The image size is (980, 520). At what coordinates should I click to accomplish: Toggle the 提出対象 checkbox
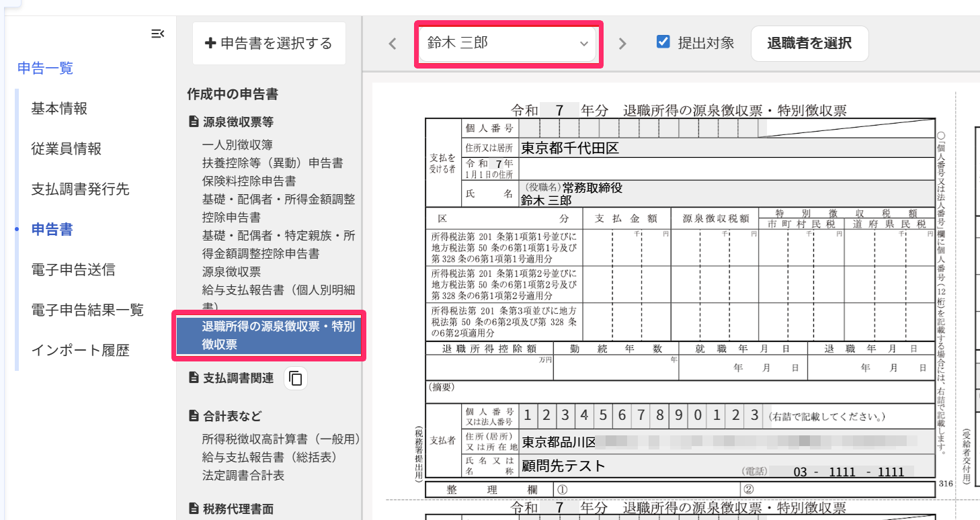point(663,42)
